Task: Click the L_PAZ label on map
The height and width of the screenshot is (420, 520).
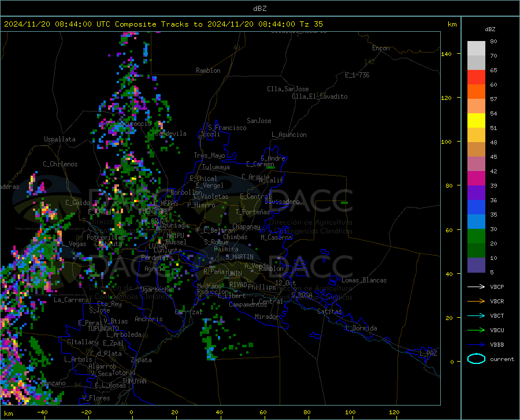Action: tap(428, 354)
